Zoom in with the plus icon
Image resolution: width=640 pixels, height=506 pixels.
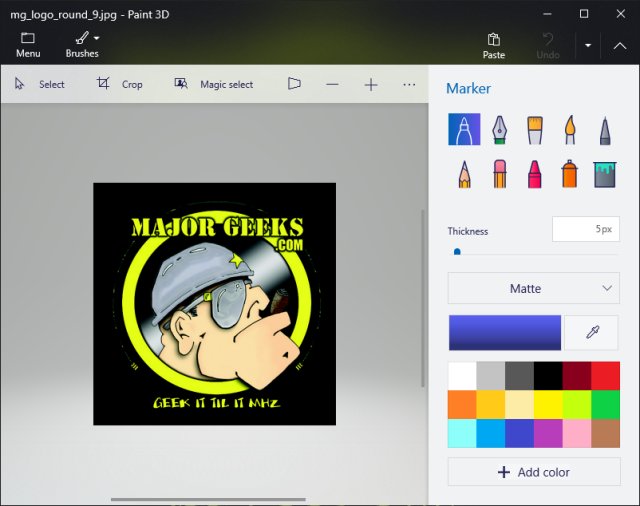click(371, 85)
